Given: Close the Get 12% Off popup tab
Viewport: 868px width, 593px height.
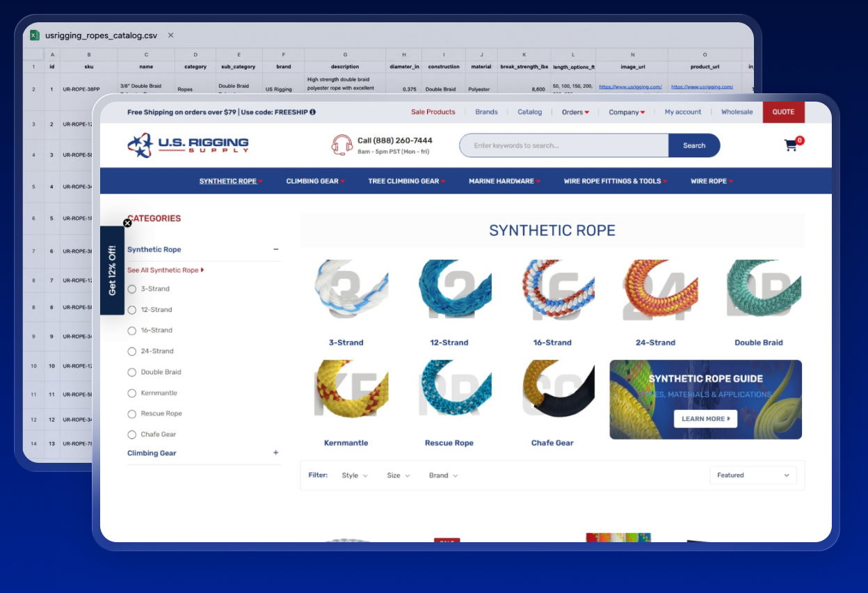Looking at the screenshot, I should pos(127,223).
